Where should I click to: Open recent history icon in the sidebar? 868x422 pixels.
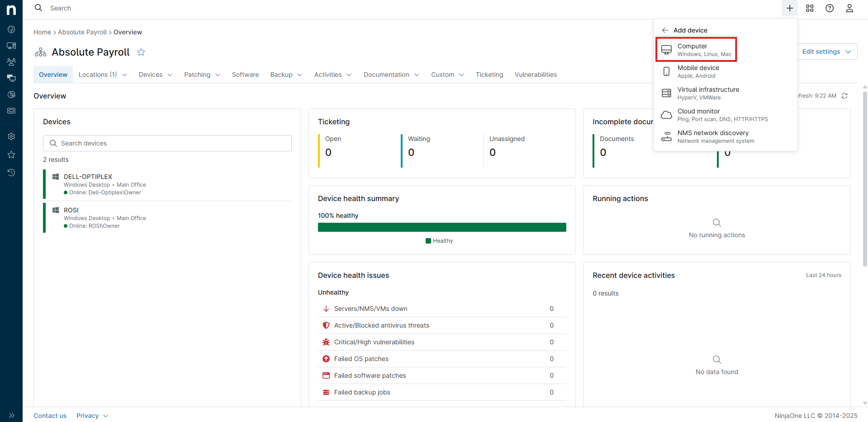(x=11, y=173)
